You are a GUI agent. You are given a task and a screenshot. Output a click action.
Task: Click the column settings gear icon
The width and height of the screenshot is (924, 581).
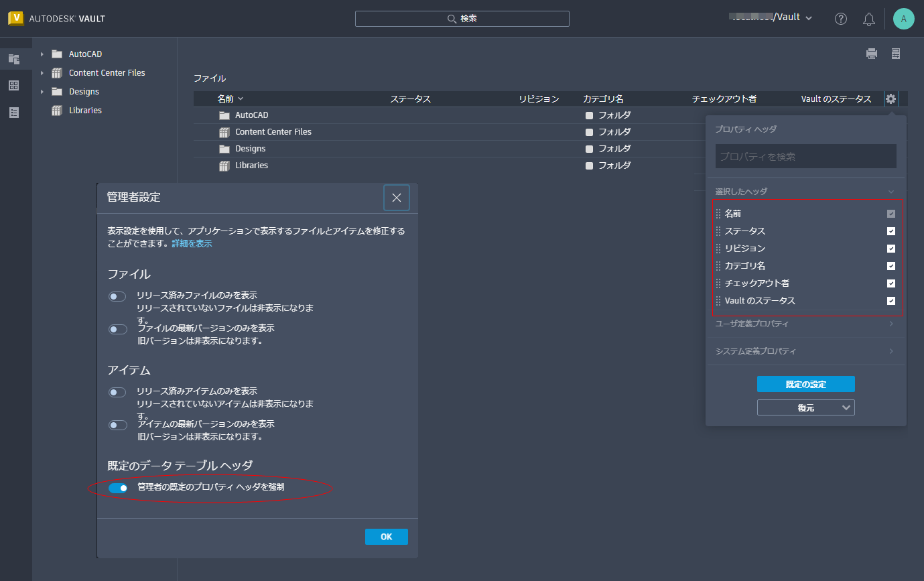[x=890, y=99]
